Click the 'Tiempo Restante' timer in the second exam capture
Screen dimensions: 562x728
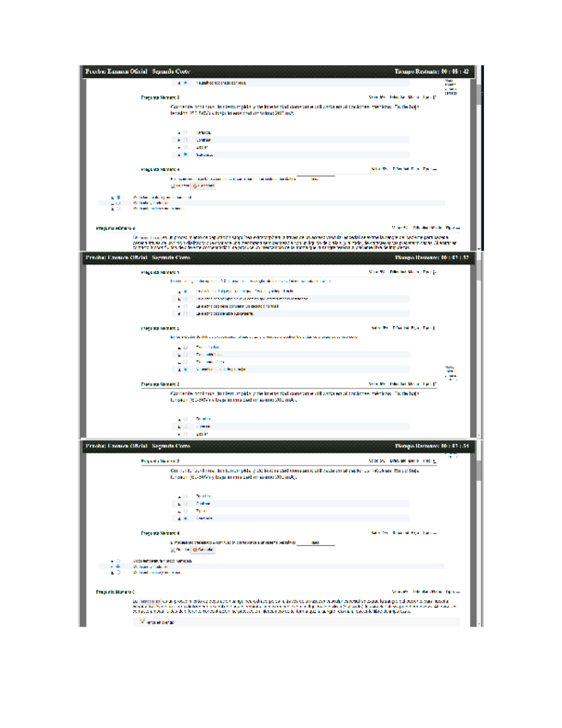(x=432, y=258)
